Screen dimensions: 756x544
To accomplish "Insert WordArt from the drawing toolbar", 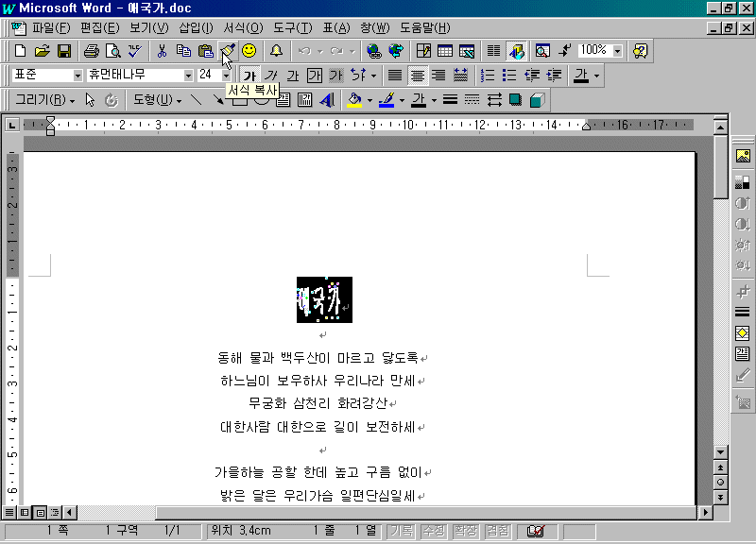I will tap(327, 100).
